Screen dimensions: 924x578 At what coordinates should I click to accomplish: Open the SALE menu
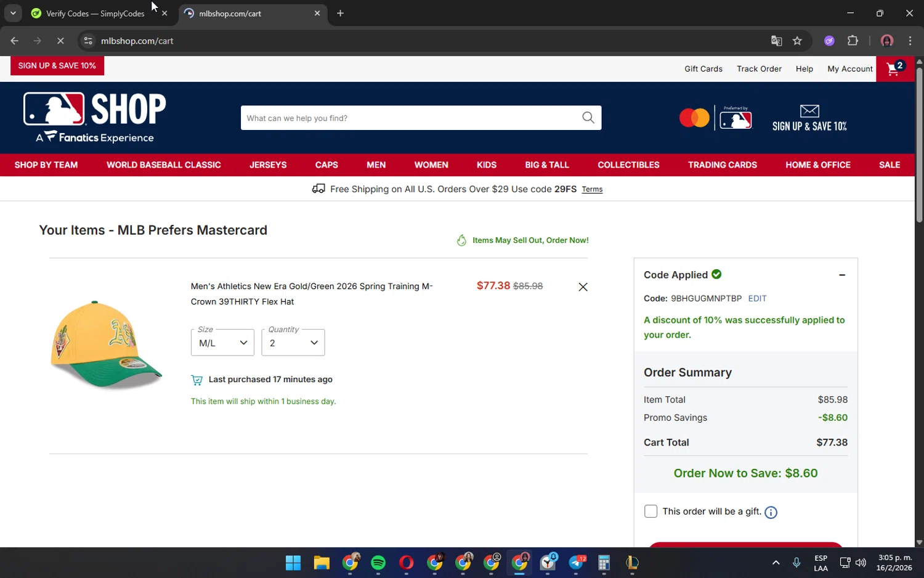(890, 165)
